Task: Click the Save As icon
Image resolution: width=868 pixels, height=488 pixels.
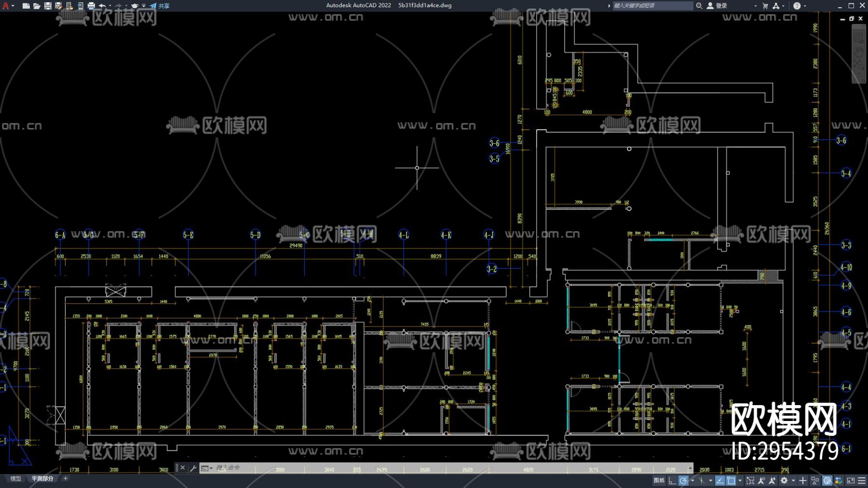Action: pos(58,6)
